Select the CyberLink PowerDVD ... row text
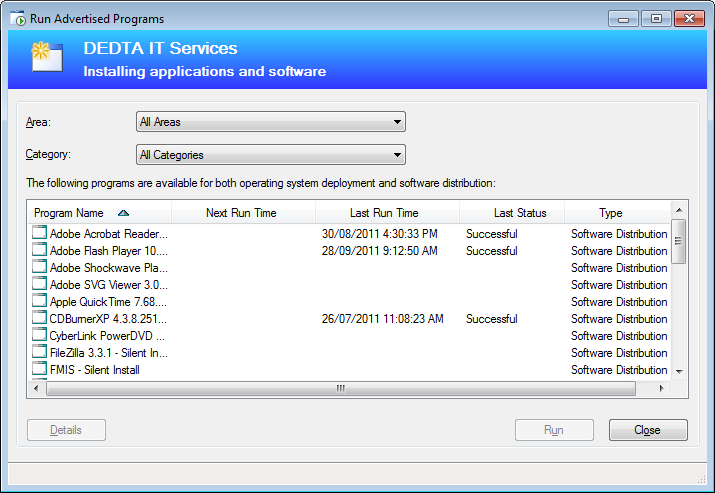Screen dimensions: 715x493 [x=107, y=336]
